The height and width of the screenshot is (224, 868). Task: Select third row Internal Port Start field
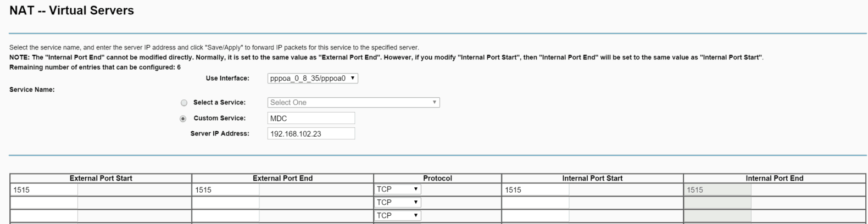click(536, 216)
